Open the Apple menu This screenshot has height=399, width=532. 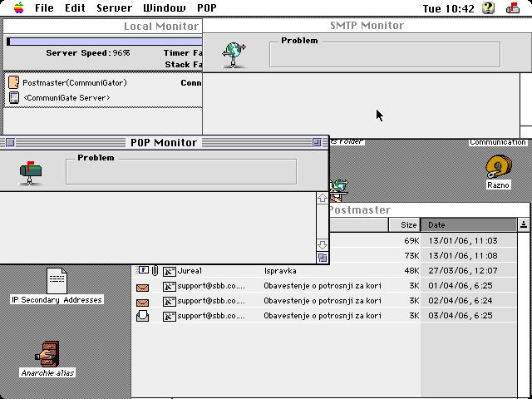(17, 8)
